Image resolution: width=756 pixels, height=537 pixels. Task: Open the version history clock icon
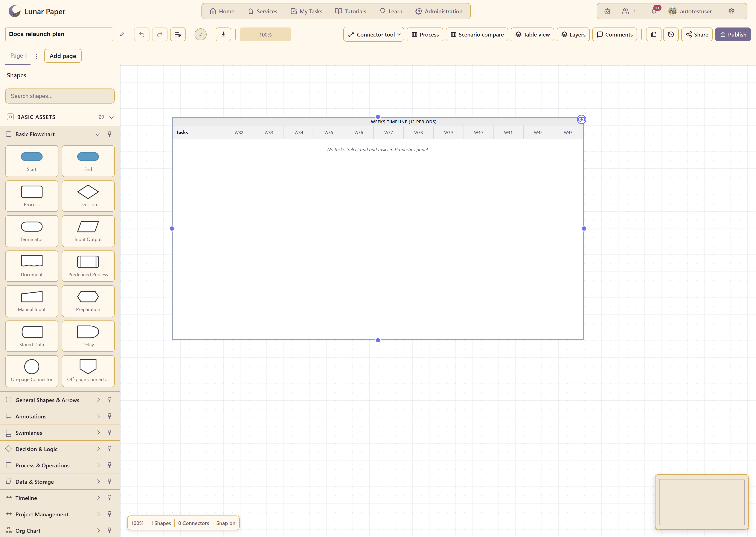coord(671,34)
